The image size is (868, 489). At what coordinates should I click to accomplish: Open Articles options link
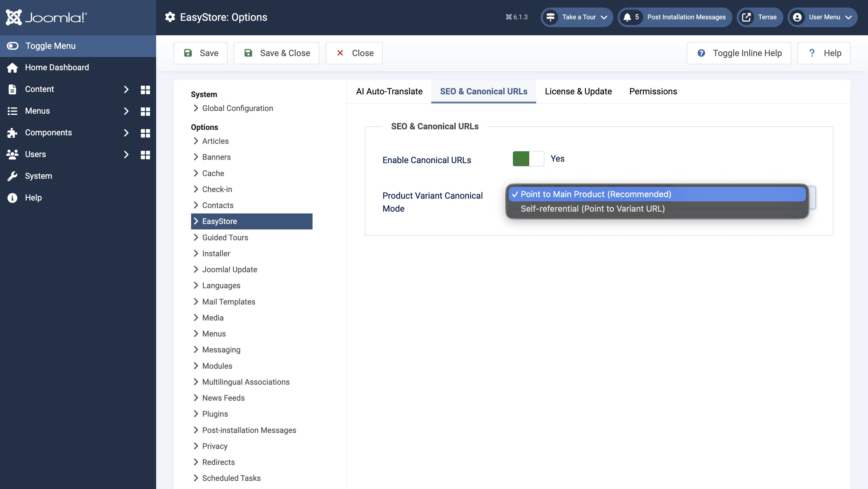215,141
